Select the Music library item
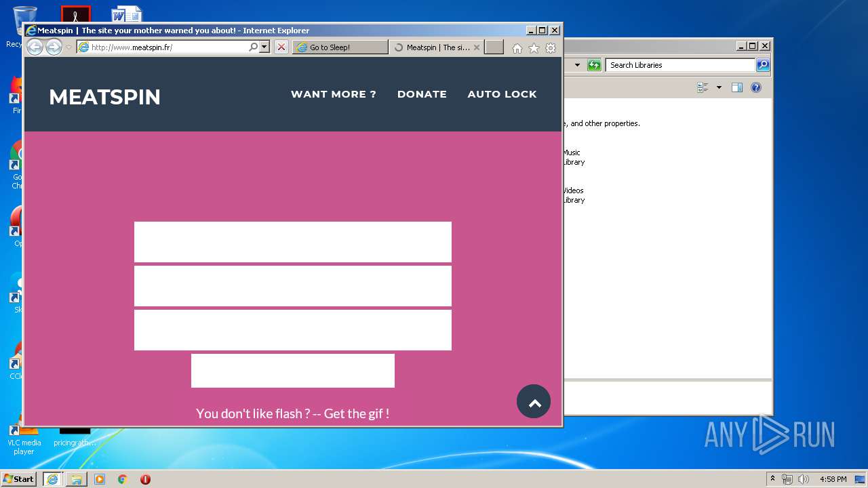This screenshot has height=488, width=868. 572,157
